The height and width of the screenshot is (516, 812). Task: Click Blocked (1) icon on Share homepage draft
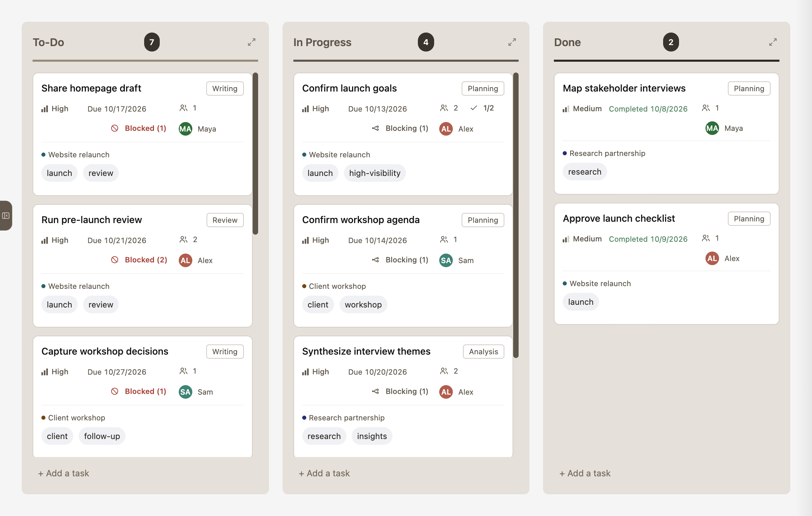click(x=115, y=128)
